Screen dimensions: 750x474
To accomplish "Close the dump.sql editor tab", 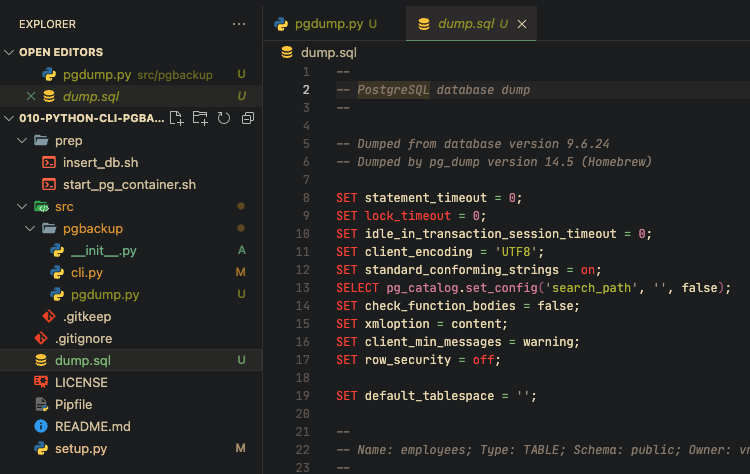I will point(522,23).
